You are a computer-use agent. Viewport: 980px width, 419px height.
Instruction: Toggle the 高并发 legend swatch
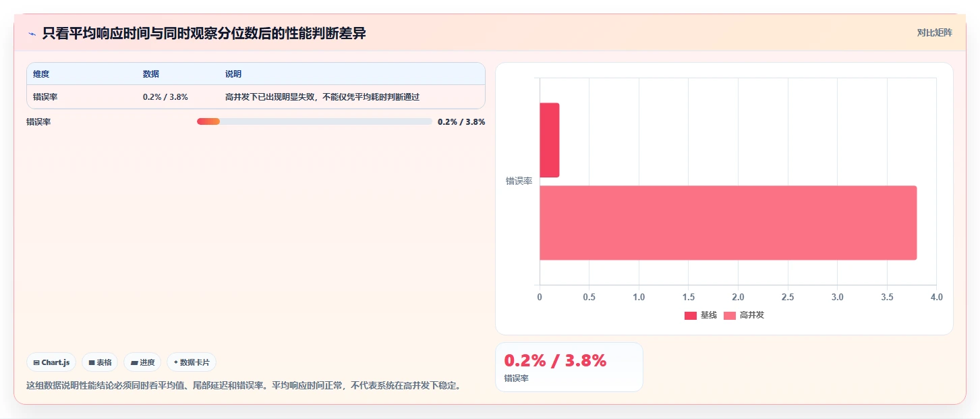click(x=729, y=315)
